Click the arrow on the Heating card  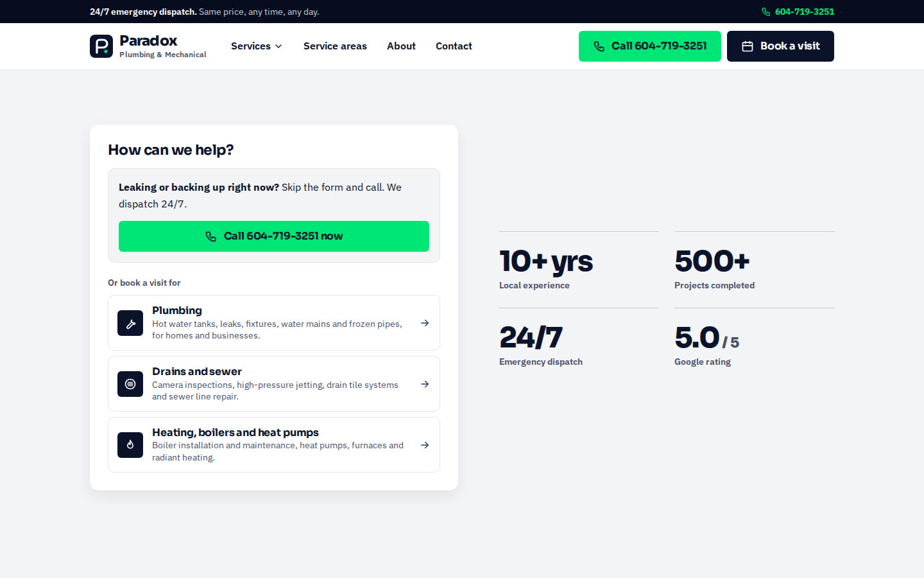point(425,445)
